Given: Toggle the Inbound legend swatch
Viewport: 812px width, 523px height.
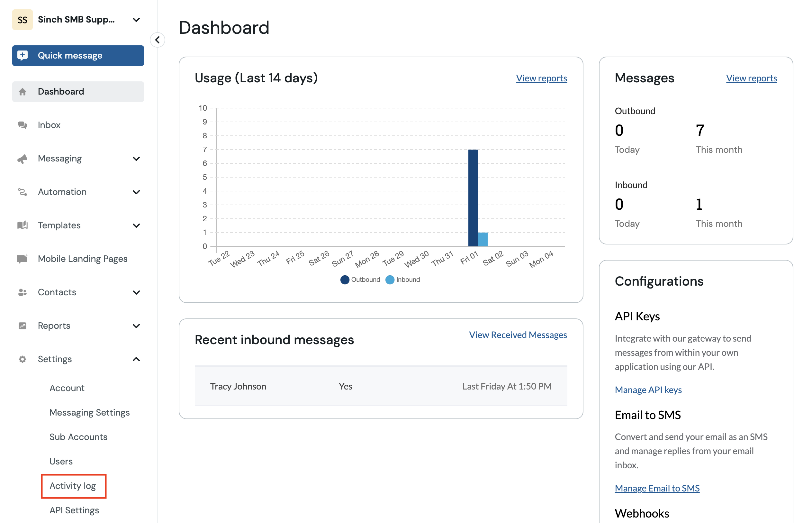Looking at the screenshot, I should point(390,280).
